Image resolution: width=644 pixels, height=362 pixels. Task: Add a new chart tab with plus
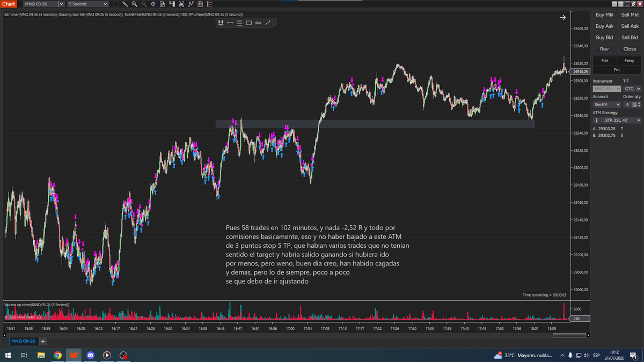(x=43, y=341)
